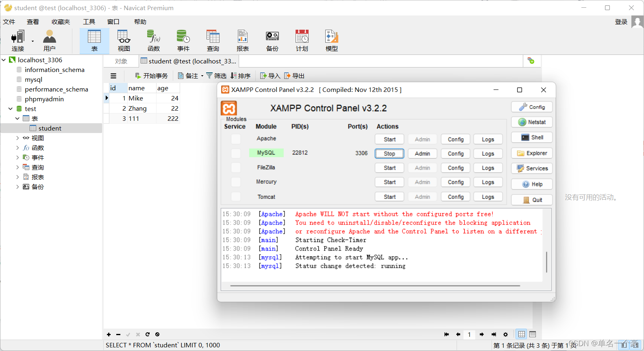
Task: Click page number input field
Action: [469, 334]
